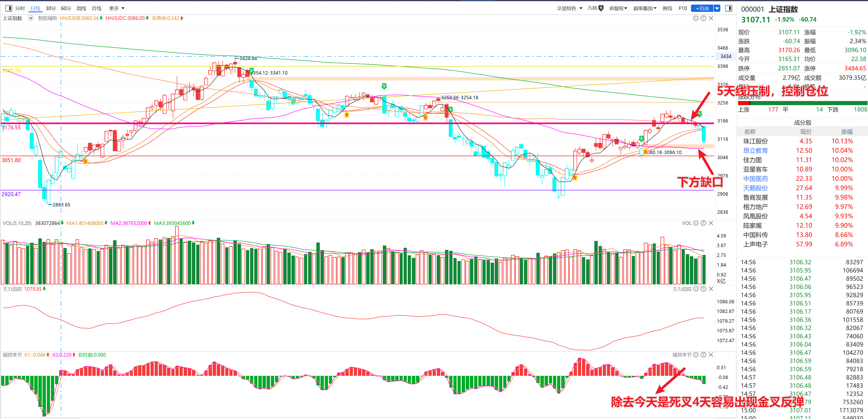Click the green S marker near 3326 level
The height and width of the screenshot is (419, 868).
384,86
